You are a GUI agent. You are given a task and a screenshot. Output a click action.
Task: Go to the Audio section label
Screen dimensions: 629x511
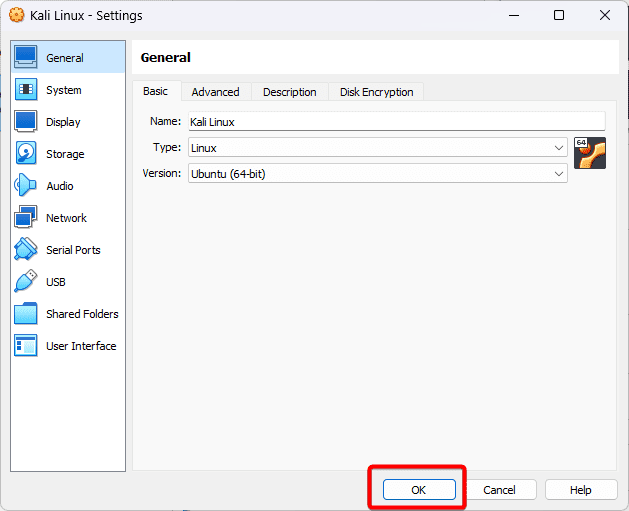coord(60,186)
